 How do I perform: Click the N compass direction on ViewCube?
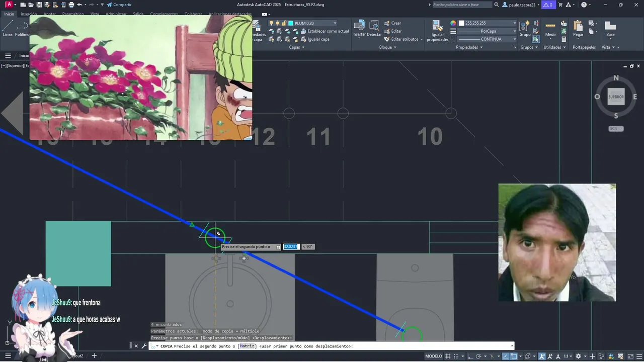tap(616, 78)
